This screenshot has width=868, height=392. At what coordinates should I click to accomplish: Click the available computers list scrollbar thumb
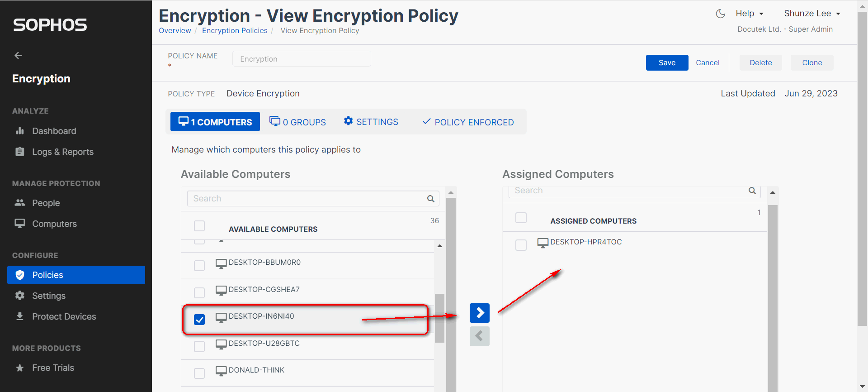439,318
